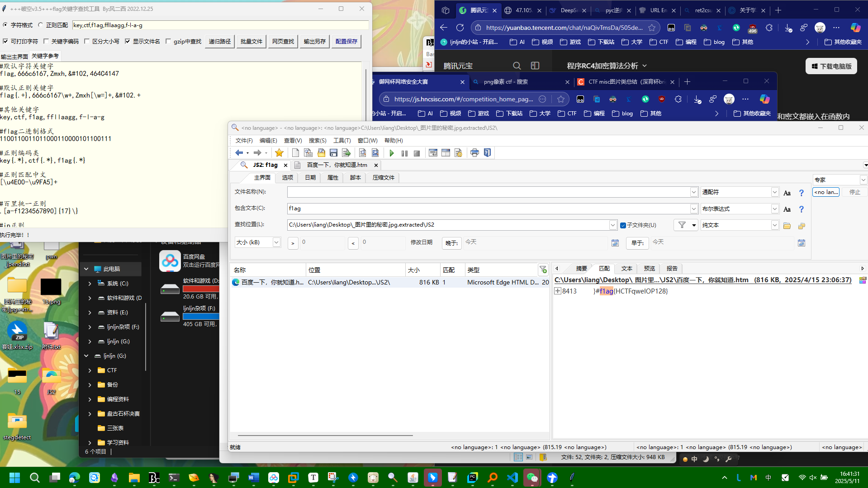The image size is (868, 488).
Task: Toggle the 子文件夹(U) checkbox
Action: click(623, 225)
